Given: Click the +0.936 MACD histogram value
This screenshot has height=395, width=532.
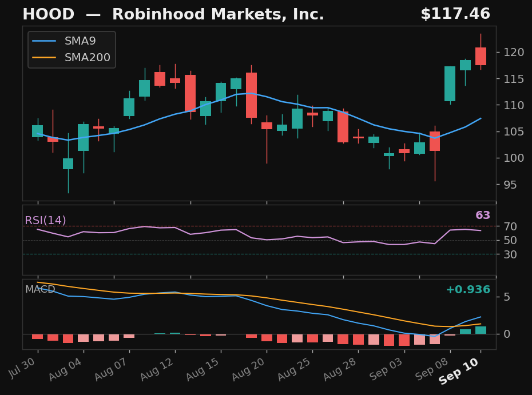Looking at the screenshot, I should click(468, 290).
